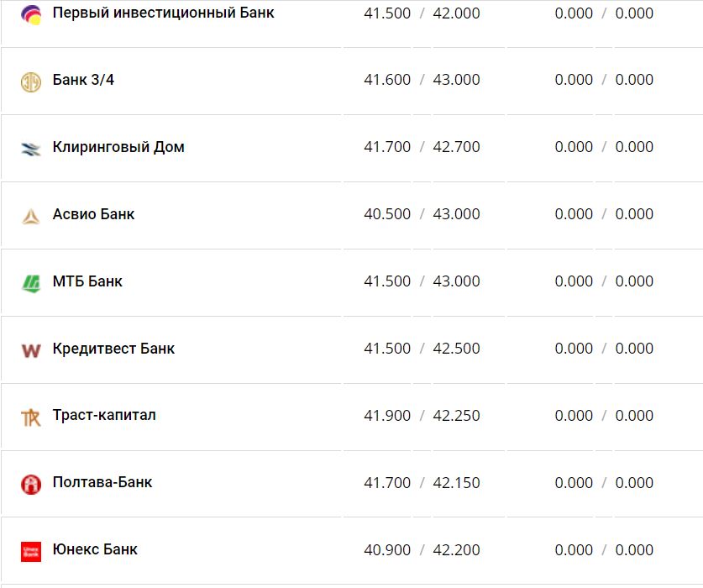The image size is (703, 588).
Task: Open the Первый инвестиционный Банк link
Action: (163, 13)
